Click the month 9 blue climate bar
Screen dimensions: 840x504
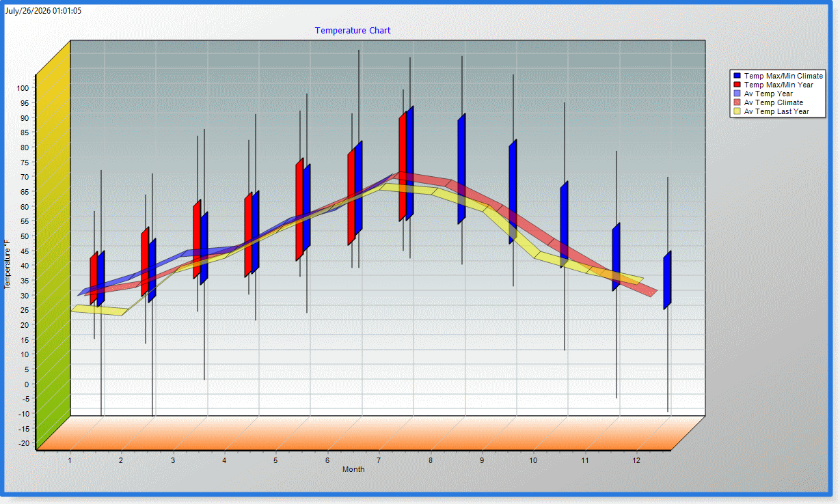coord(513,192)
